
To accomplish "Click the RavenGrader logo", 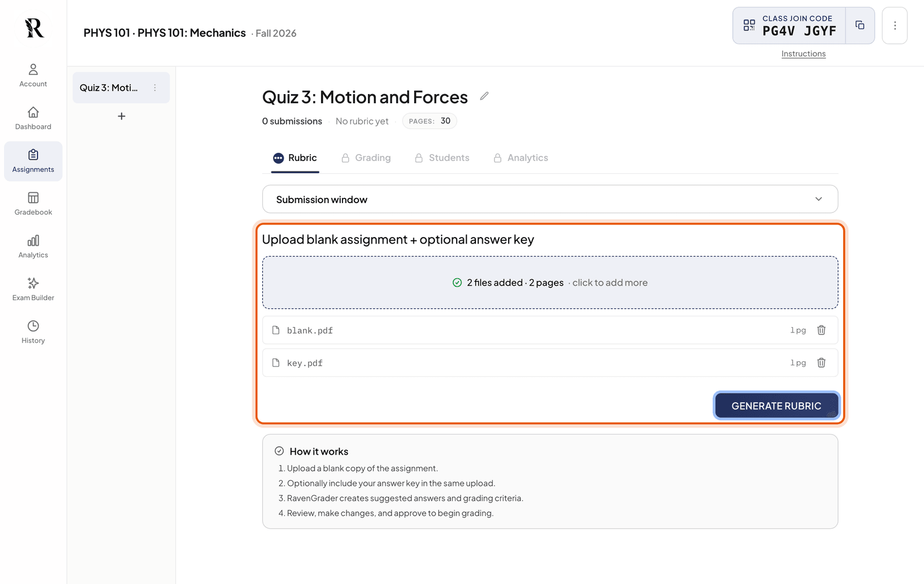I will click(34, 28).
